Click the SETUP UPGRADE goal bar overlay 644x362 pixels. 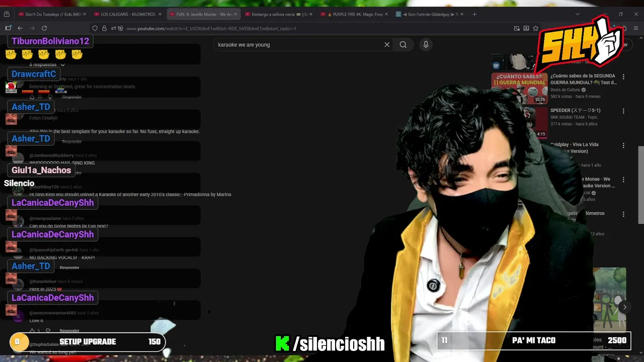tap(88, 342)
